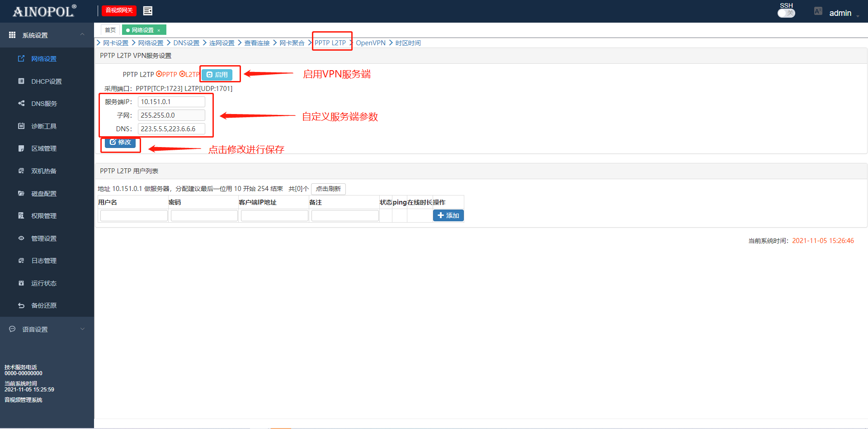The width and height of the screenshot is (868, 429).
Task: Switch to the 首页 tab
Action: pyautogui.click(x=110, y=30)
